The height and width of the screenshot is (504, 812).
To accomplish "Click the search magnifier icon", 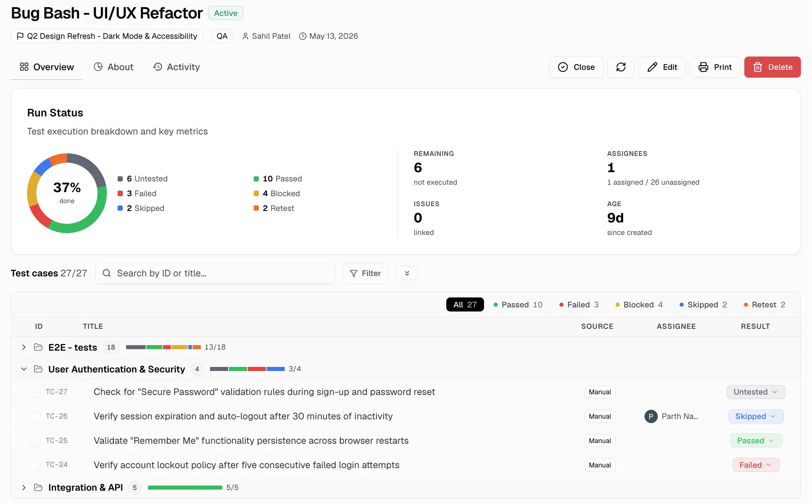I will point(107,273).
